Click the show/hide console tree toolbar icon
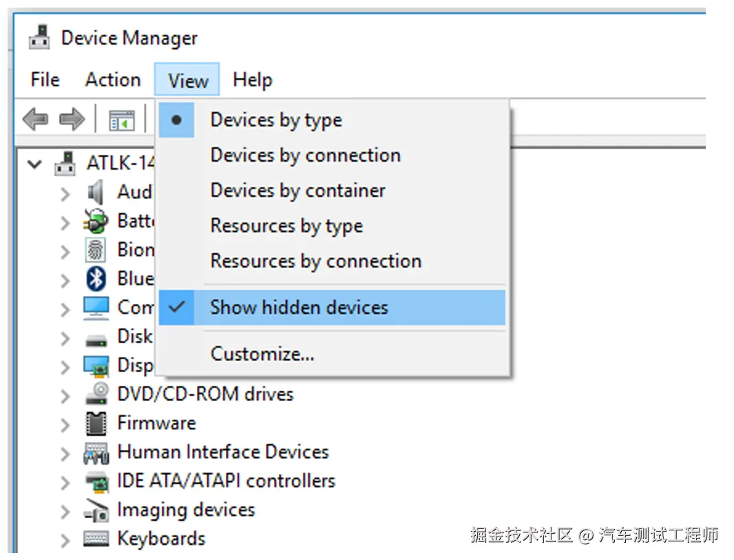 click(122, 120)
